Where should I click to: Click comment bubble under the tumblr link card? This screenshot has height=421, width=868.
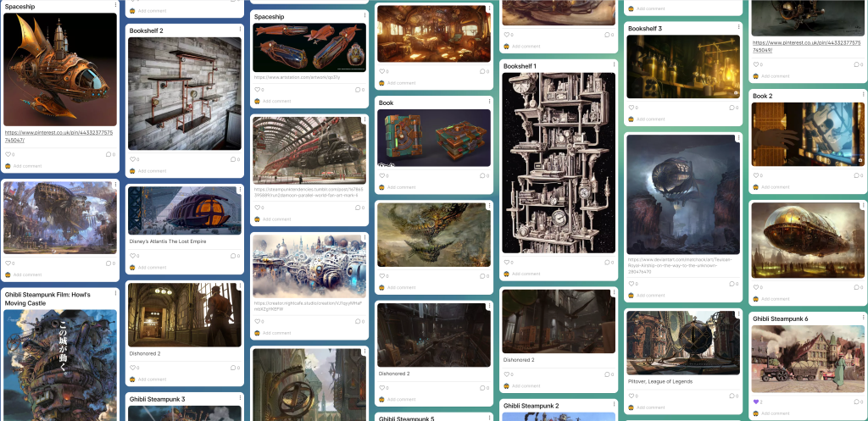click(x=359, y=208)
